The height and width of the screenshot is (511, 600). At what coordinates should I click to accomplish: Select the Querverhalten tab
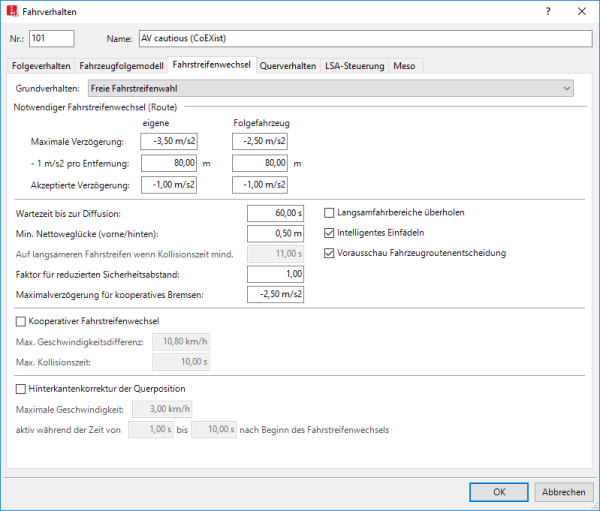point(287,66)
